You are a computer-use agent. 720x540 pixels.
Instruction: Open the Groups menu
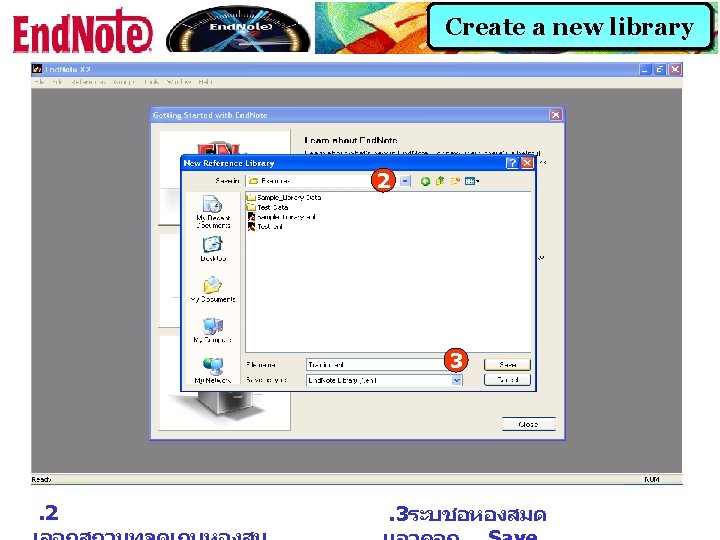pyautogui.click(x=124, y=82)
